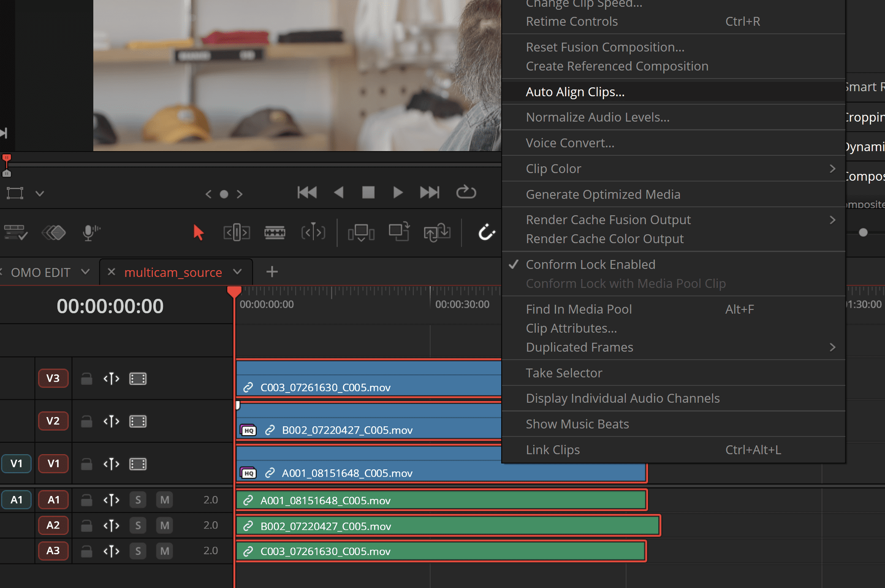Stop playback
885x588 pixels.
[368, 192]
